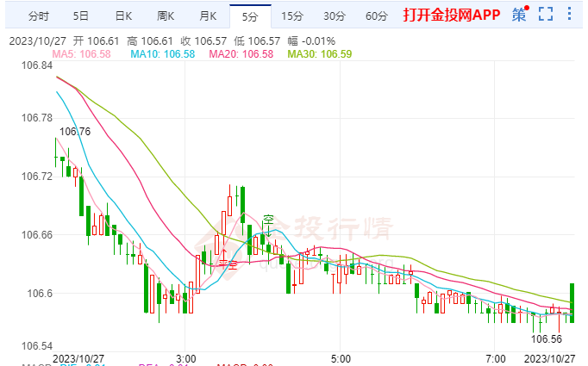
Task: Click the 106.66 price axis label
Action: click(x=37, y=235)
